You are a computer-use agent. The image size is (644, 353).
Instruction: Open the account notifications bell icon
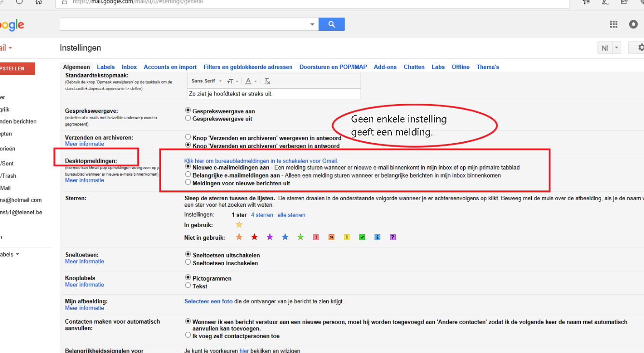633,24
